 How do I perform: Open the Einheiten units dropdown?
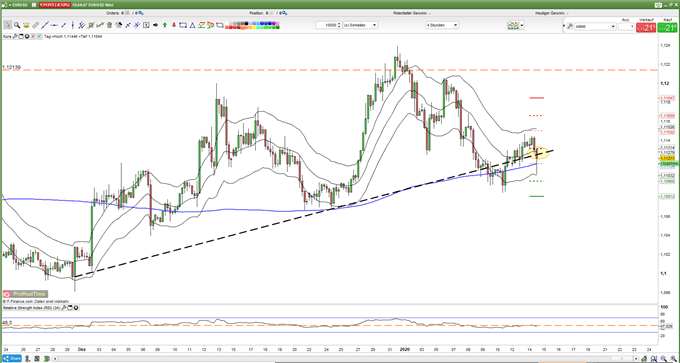tap(360, 25)
